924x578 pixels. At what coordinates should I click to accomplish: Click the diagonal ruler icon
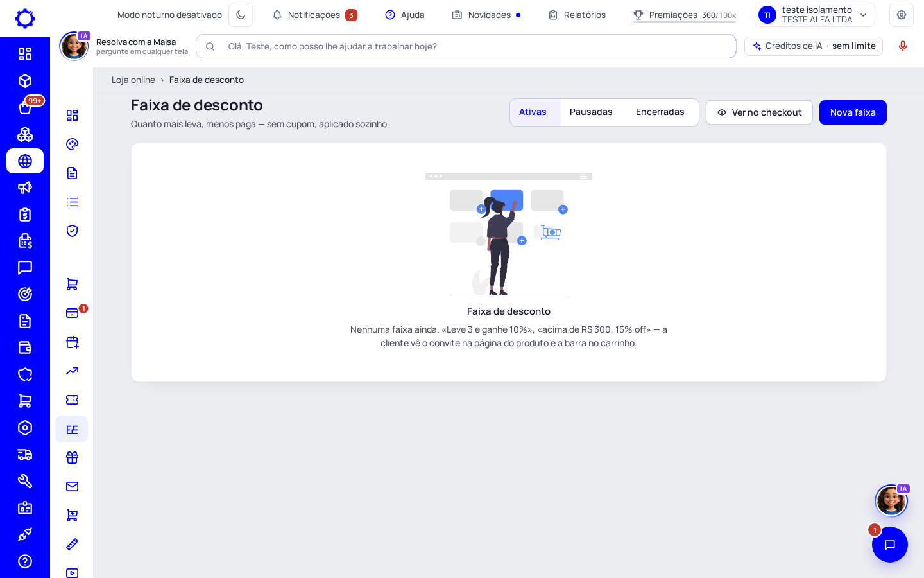click(72, 545)
